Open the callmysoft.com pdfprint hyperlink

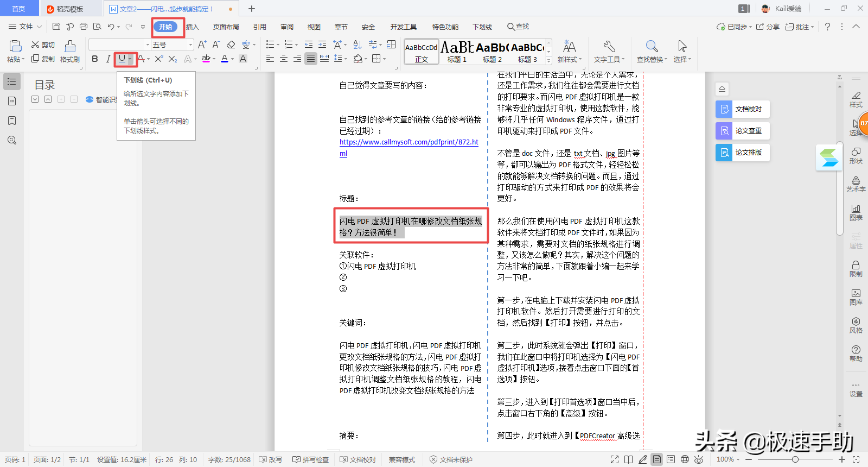coord(409,148)
